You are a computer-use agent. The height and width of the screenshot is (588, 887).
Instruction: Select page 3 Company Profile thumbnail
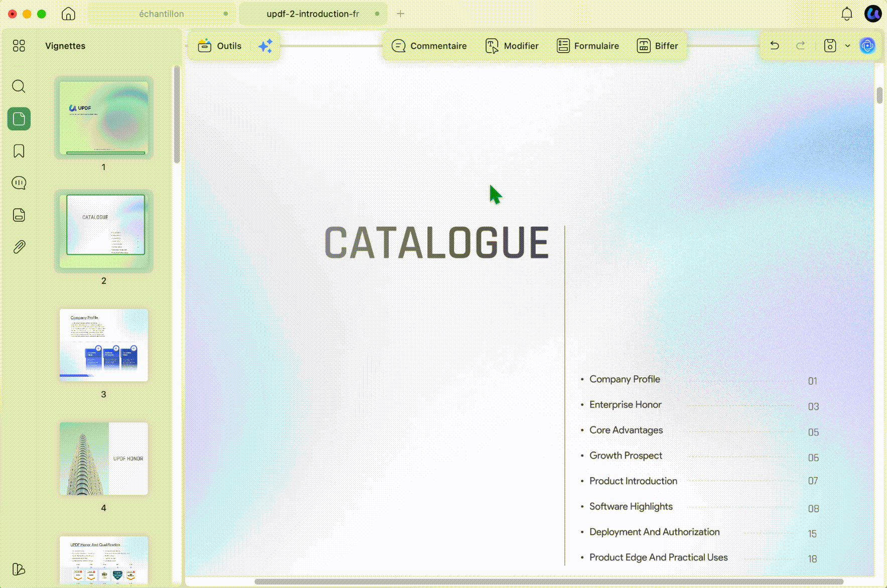point(104,345)
